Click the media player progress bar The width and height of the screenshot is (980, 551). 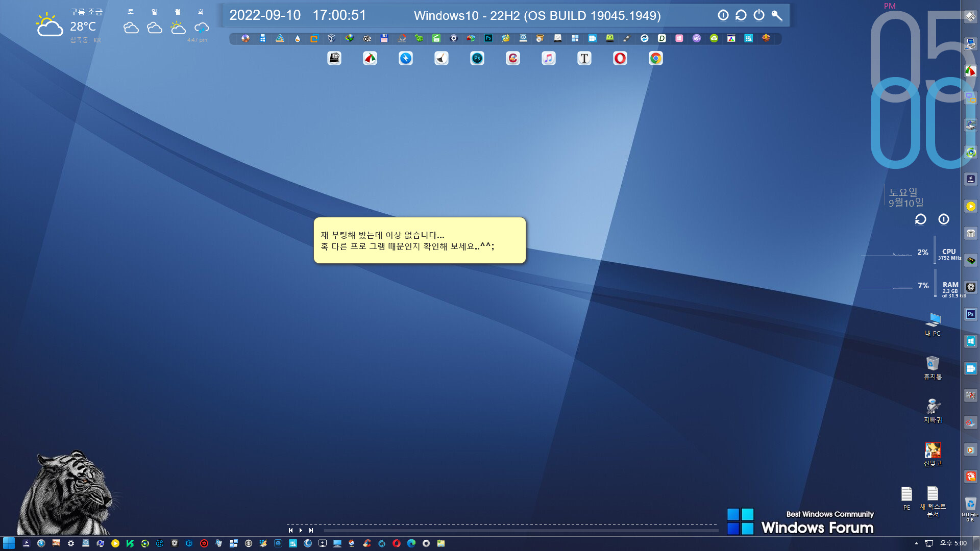tap(521, 531)
